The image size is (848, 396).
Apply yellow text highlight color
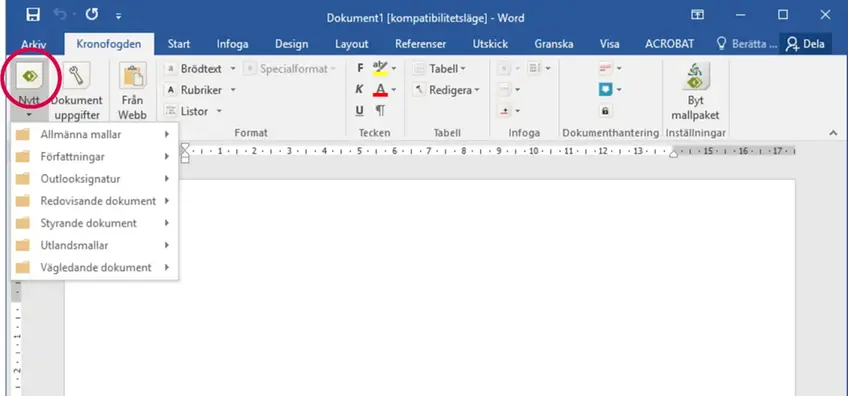click(x=380, y=68)
